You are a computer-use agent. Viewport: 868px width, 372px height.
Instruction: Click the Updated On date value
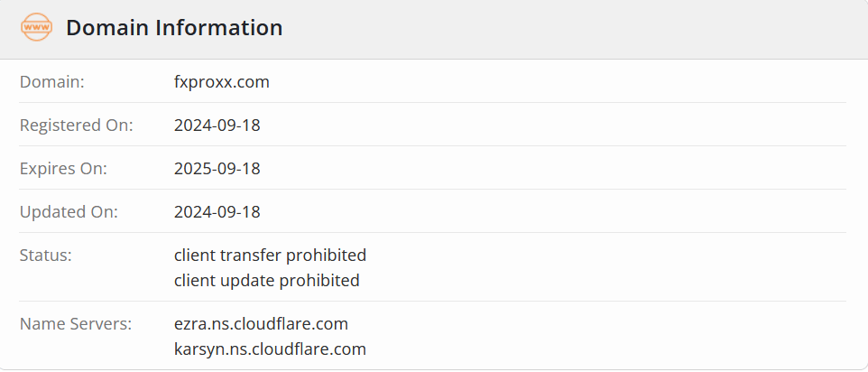[x=217, y=211]
